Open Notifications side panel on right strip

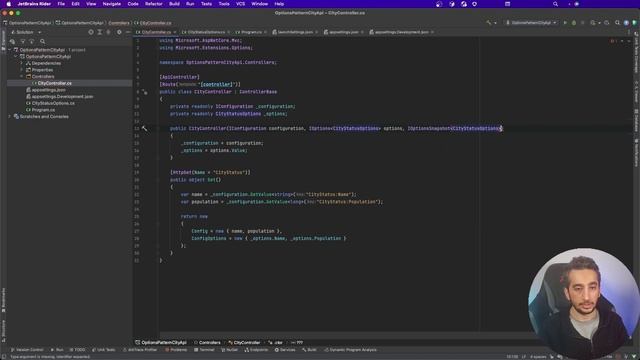tap(636, 153)
